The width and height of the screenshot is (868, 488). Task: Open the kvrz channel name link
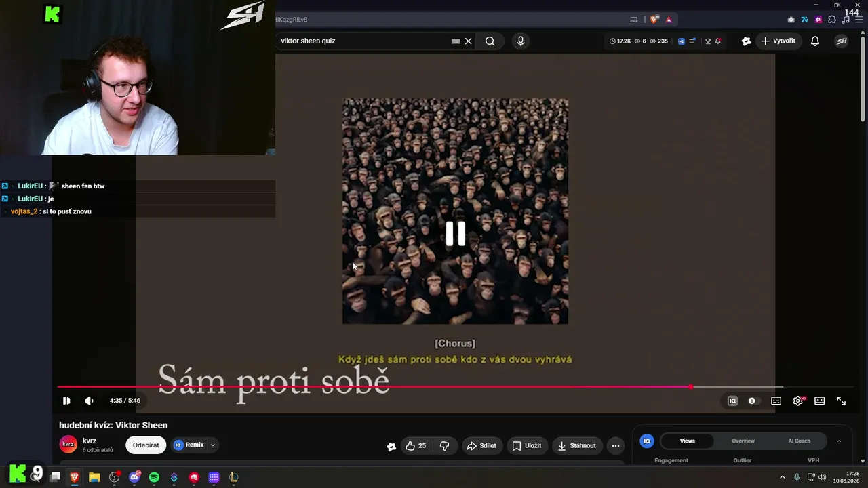pos(90,441)
